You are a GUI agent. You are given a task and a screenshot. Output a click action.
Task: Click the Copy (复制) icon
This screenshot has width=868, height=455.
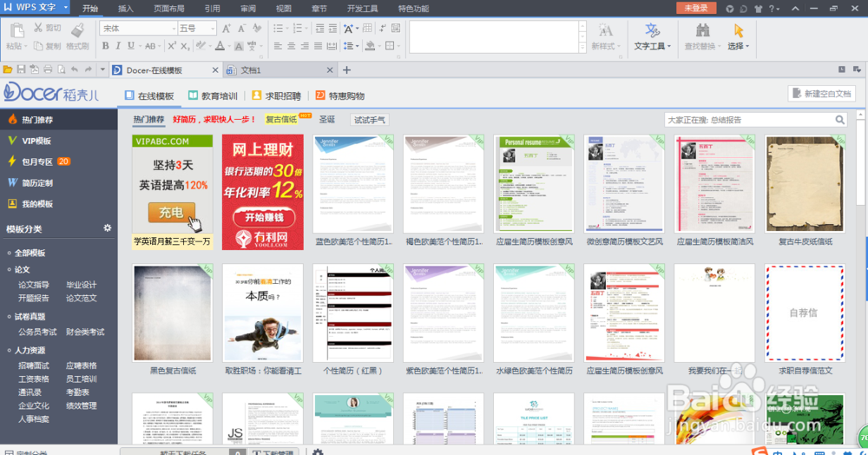coord(38,46)
